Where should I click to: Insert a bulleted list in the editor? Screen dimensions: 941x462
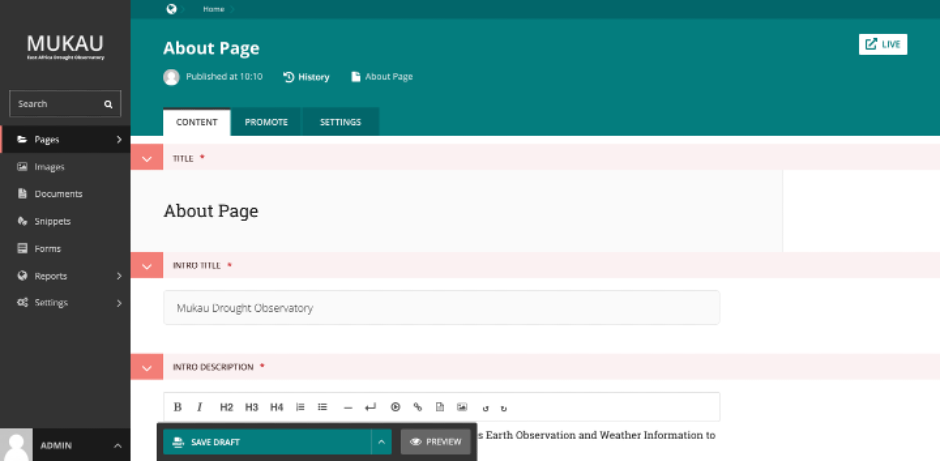tap(322, 407)
